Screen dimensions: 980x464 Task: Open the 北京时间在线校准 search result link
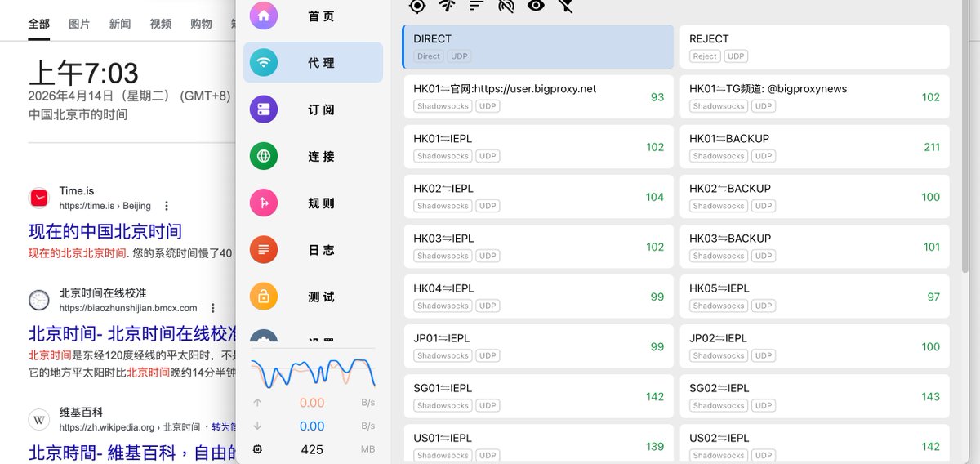(x=132, y=333)
